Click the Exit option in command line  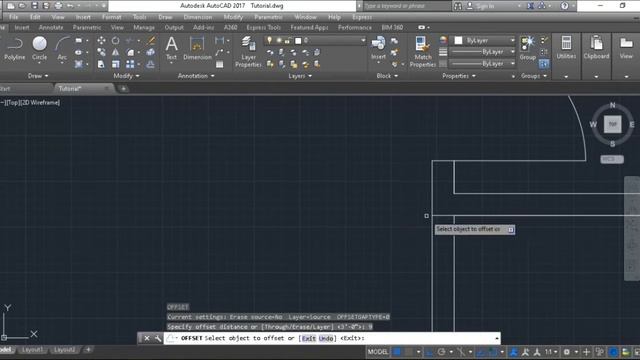pyautogui.click(x=309, y=338)
